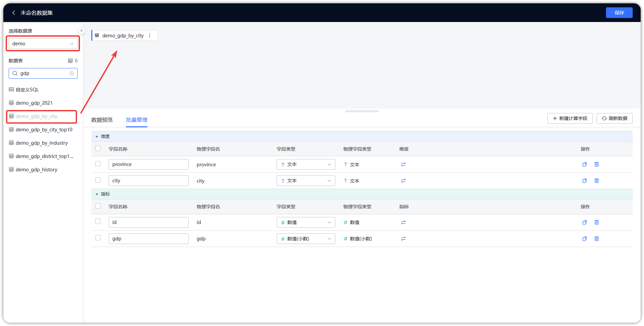
Task: Open the demo data source dropdown
Action: 43,44
